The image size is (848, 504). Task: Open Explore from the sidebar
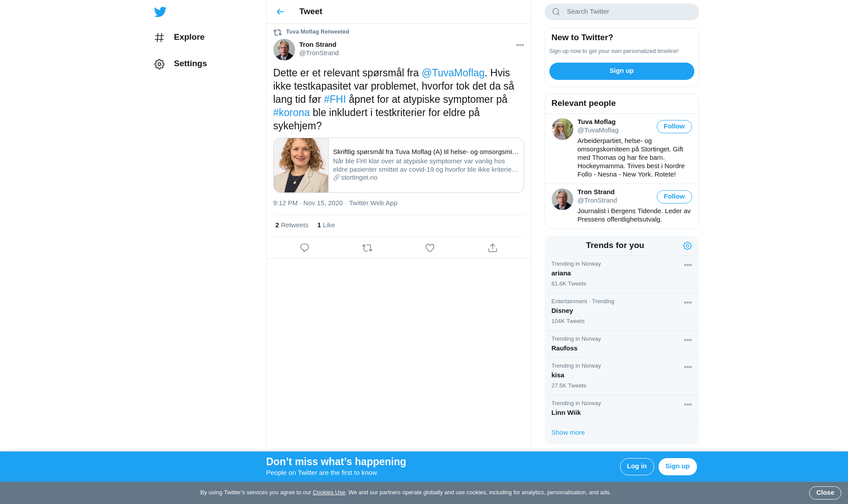180,38
